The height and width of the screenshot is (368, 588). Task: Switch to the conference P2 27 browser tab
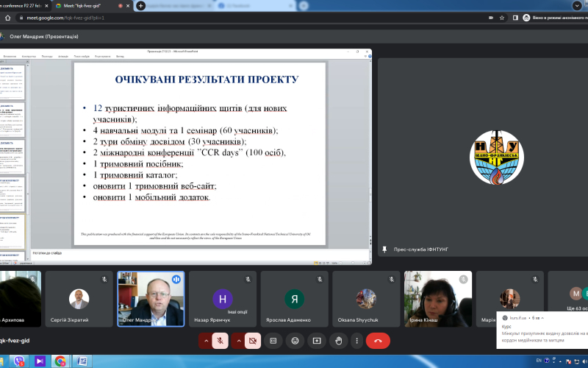(x=21, y=6)
